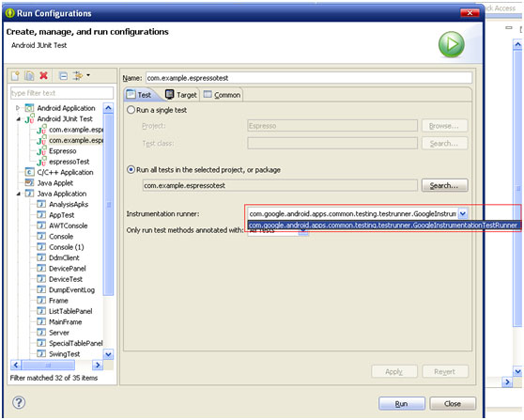
Task: Collapse the Java Application tree node
Action: tap(18, 194)
